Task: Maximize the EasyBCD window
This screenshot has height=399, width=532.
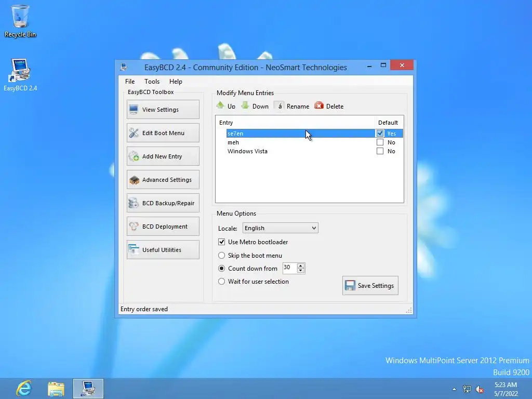Action: 383,65
